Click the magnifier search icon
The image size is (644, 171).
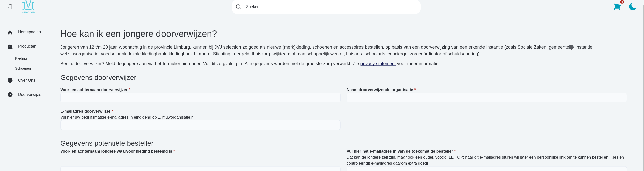point(238,7)
